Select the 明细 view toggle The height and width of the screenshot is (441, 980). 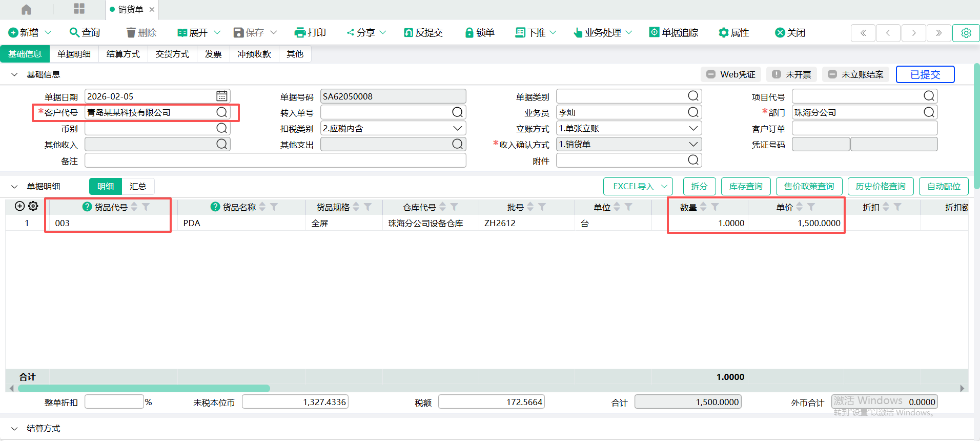106,186
